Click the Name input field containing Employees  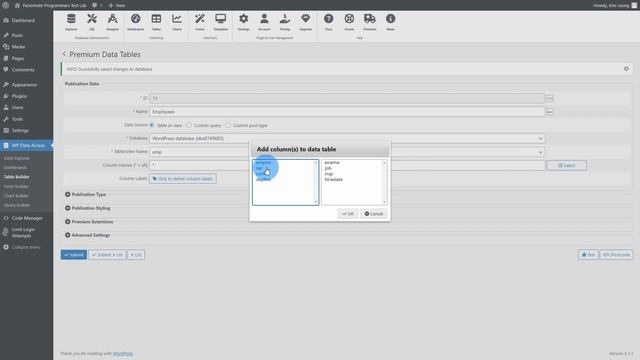(347, 111)
